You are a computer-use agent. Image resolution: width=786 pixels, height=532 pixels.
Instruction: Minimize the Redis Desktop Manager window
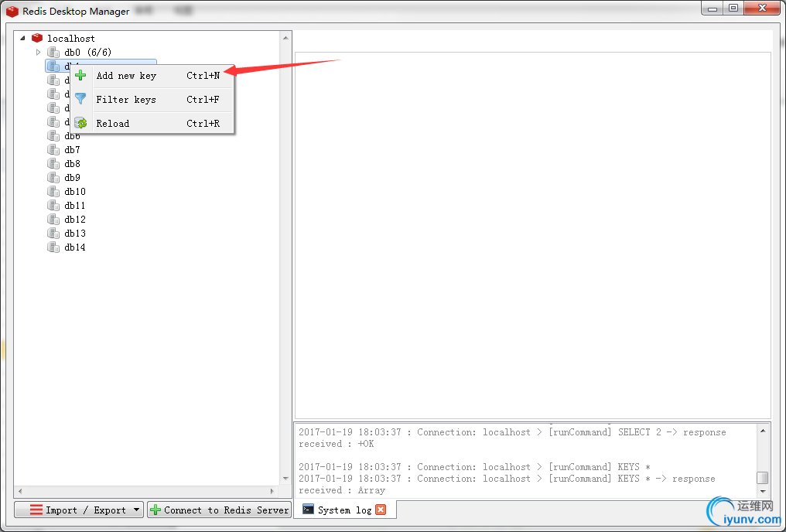[x=713, y=9]
